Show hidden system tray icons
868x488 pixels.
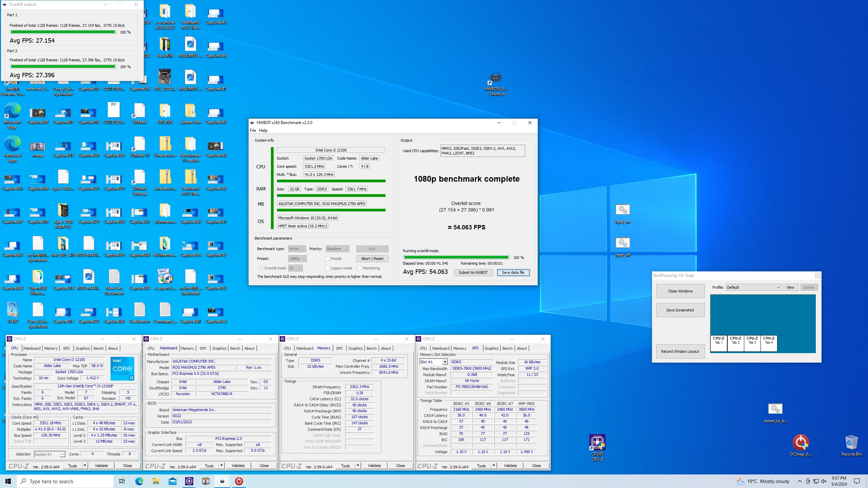tap(800, 481)
